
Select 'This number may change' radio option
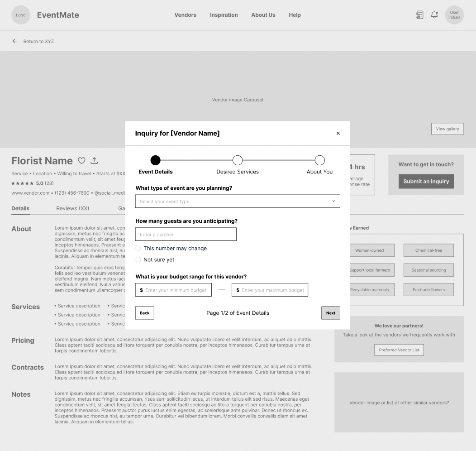(x=138, y=248)
